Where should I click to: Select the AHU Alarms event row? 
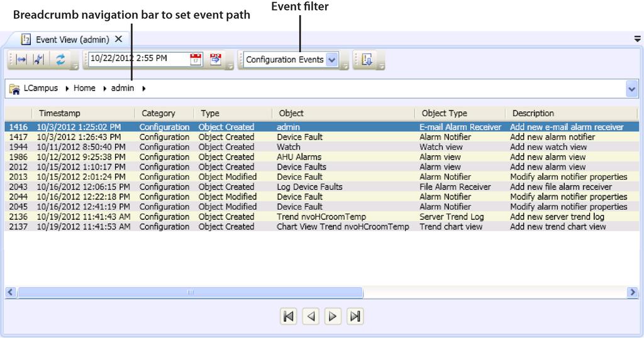321,157
